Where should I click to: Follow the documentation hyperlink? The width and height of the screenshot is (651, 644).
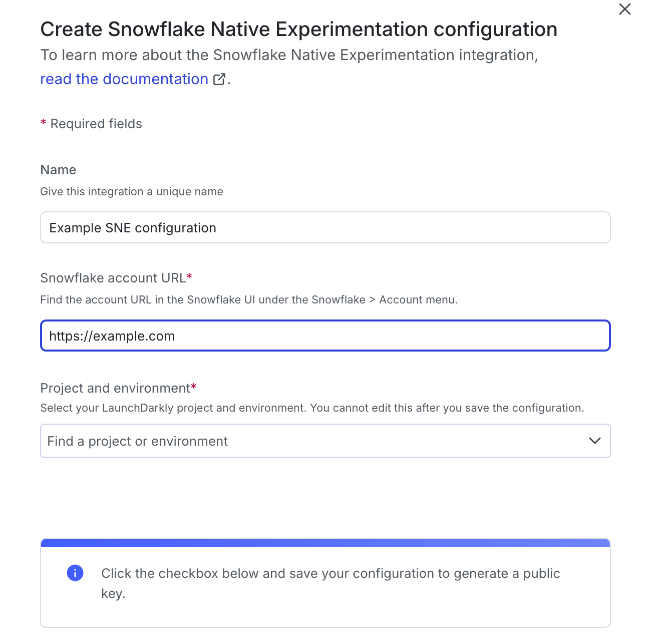124,79
